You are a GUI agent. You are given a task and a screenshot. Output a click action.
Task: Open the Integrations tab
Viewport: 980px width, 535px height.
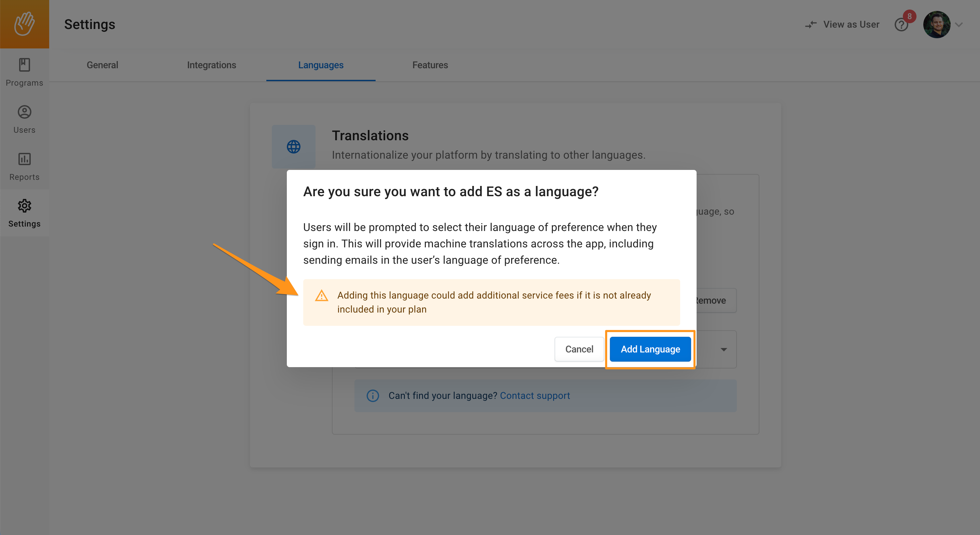pyautogui.click(x=211, y=65)
